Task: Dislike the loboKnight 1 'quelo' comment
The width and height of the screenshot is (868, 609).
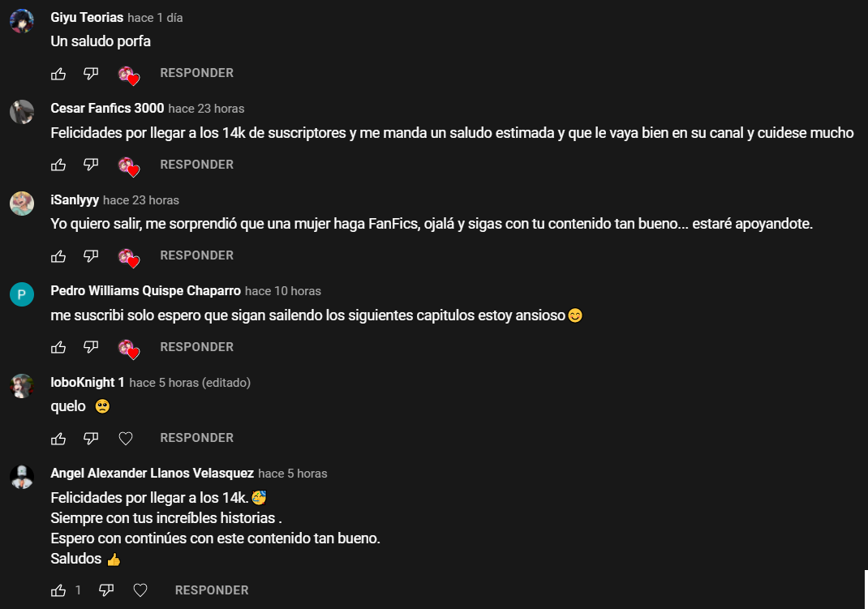Action: (91, 439)
